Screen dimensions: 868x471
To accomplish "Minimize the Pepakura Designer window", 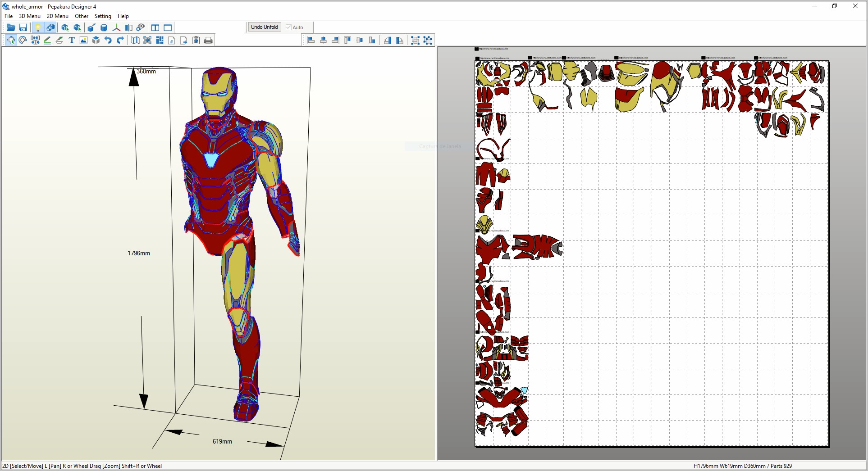I will click(814, 6).
